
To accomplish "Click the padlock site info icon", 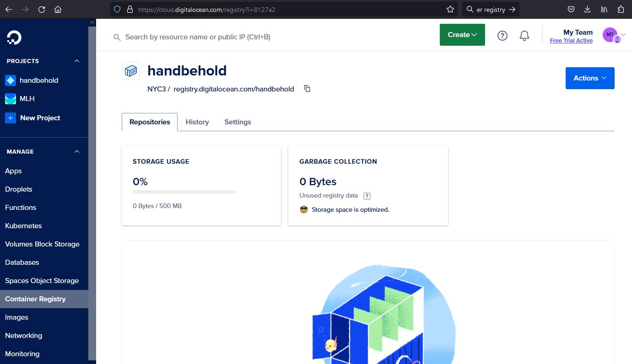I will click(x=130, y=9).
